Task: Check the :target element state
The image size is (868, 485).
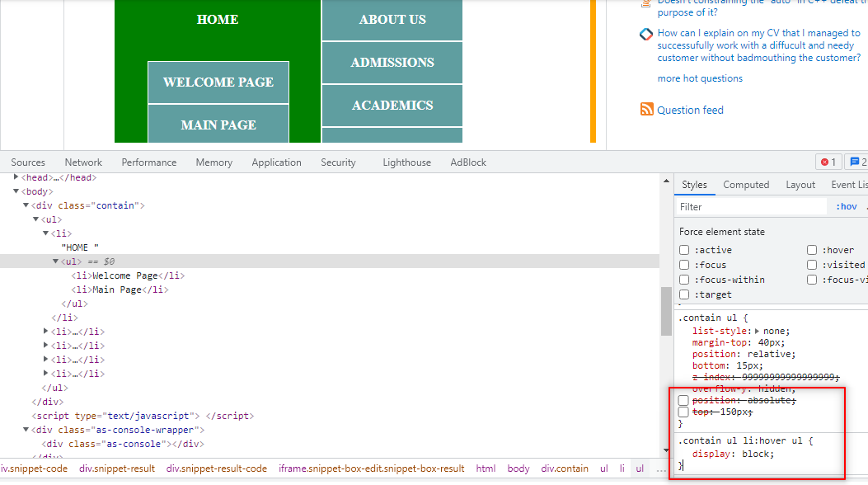Action: pos(684,295)
